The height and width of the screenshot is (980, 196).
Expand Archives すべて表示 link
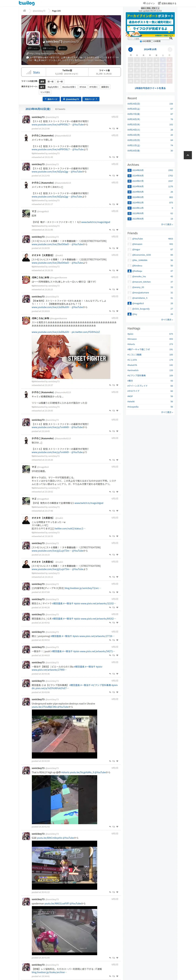point(167,224)
